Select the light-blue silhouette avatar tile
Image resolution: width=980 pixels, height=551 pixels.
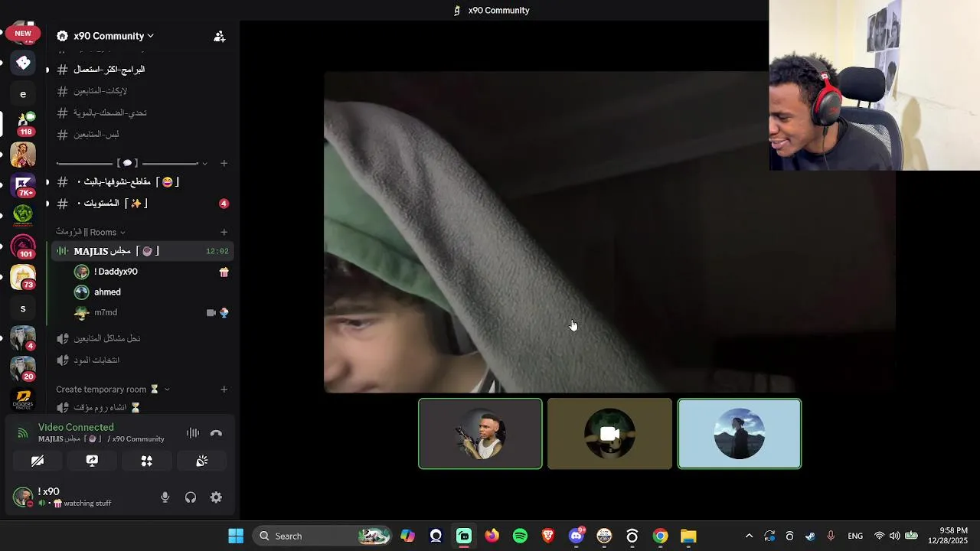740,433
